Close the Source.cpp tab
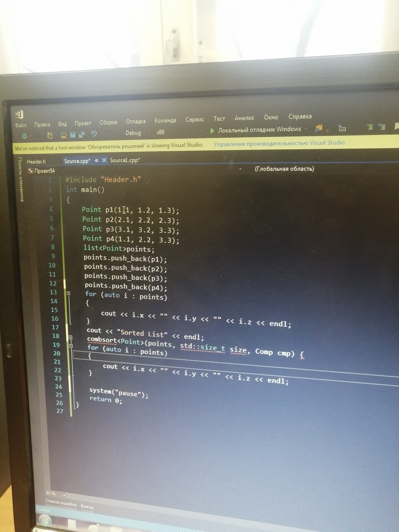This screenshot has height=532, width=399. pyautogui.click(x=104, y=160)
